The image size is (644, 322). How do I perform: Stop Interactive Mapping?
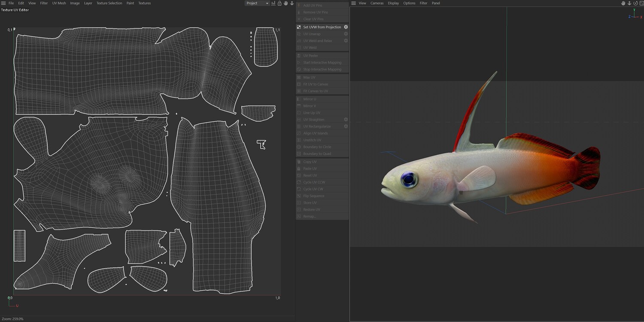click(322, 69)
